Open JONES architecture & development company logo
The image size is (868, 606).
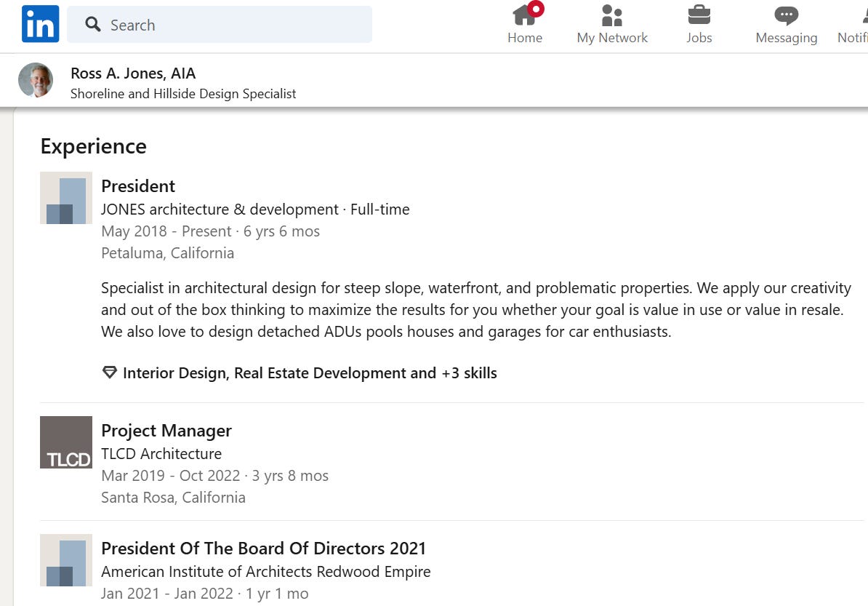coord(66,198)
